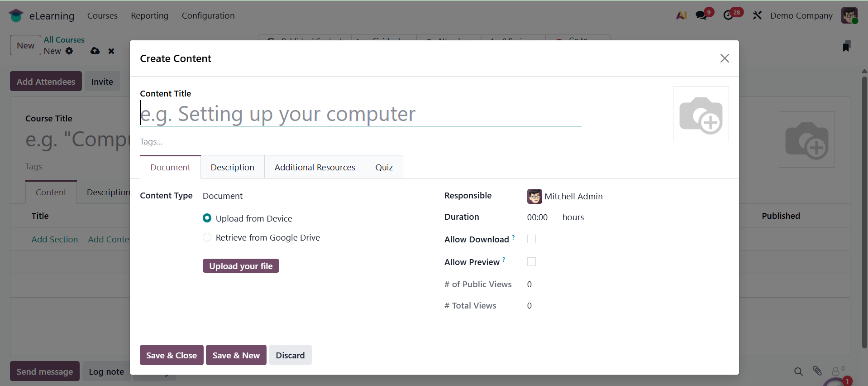
Task: Enable the Allow Download checkbox
Action: pos(532,239)
